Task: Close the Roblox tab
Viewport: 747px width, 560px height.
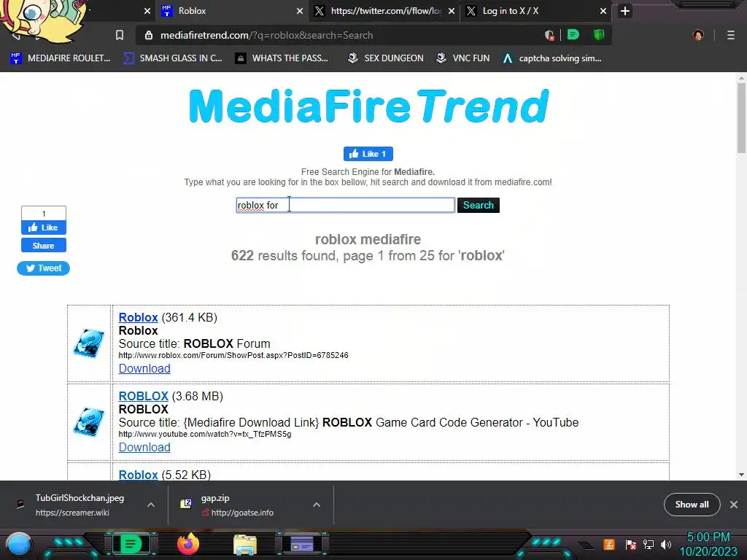Action: coord(300,11)
